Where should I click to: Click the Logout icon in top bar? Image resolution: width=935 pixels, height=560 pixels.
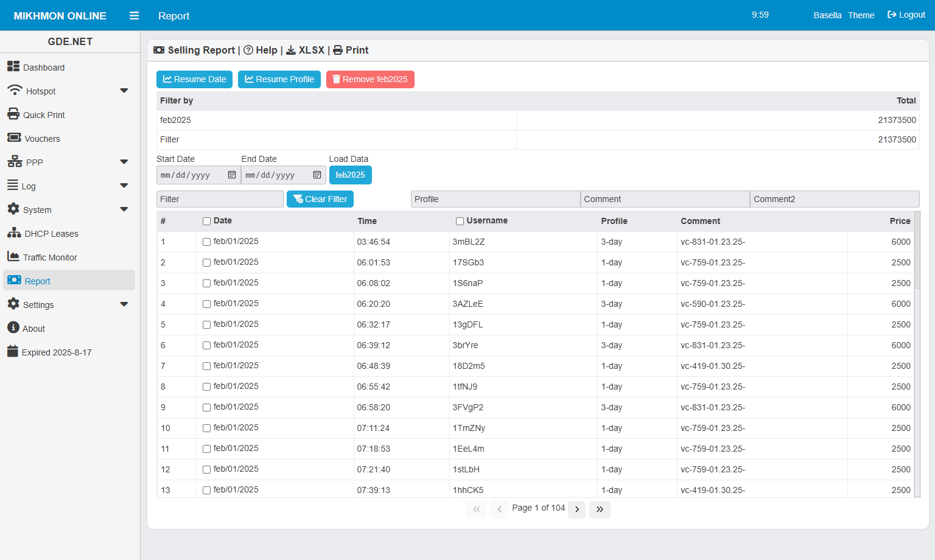892,15
